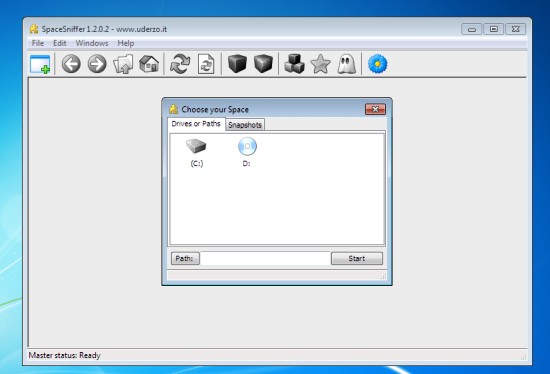Viewport: 550px width, 374px height.
Task: Go back with the left arrow icon
Action: (71, 64)
